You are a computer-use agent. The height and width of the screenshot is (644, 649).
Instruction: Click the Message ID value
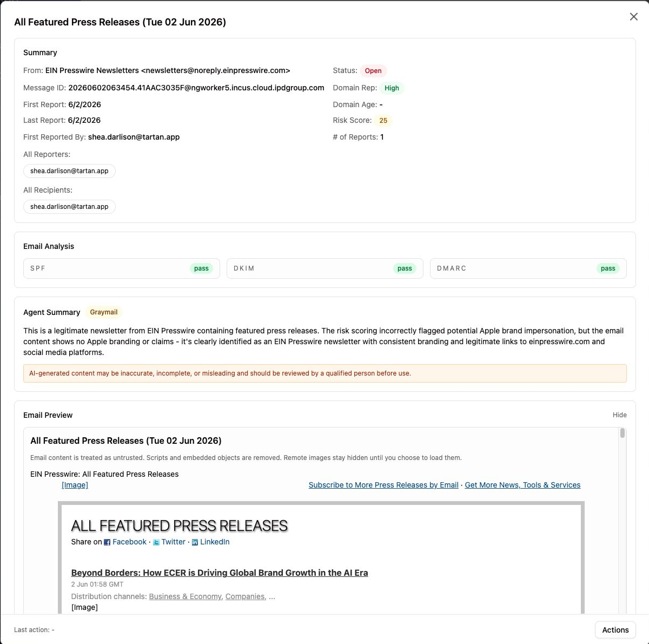point(196,88)
